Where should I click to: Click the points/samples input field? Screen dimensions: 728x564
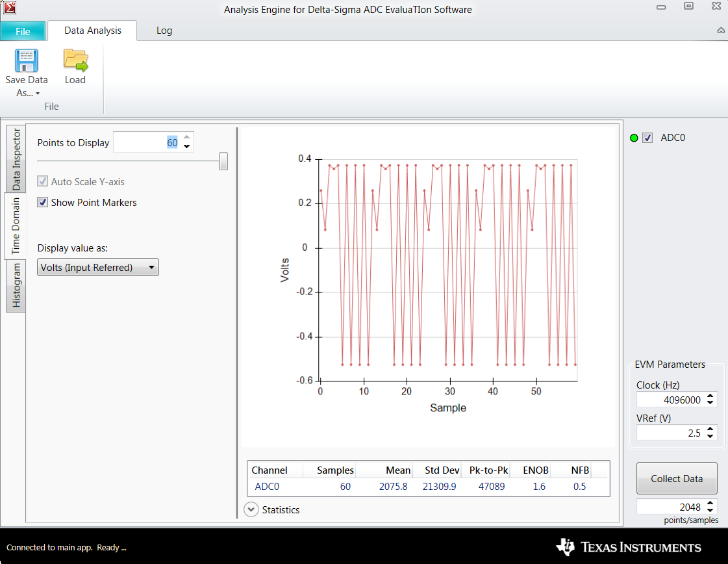(671, 507)
